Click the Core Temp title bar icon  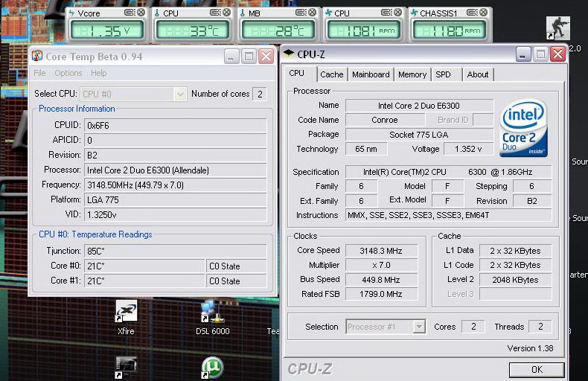coord(37,57)
